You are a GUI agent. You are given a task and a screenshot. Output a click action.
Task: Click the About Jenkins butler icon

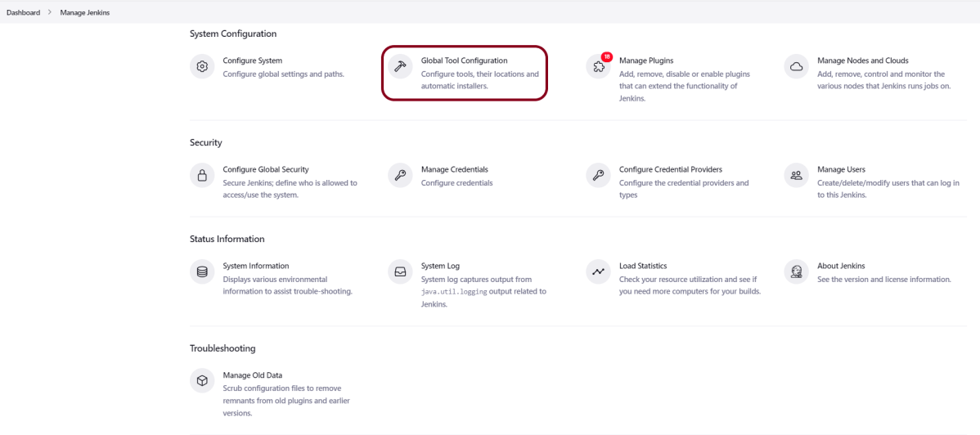(796, 271)
